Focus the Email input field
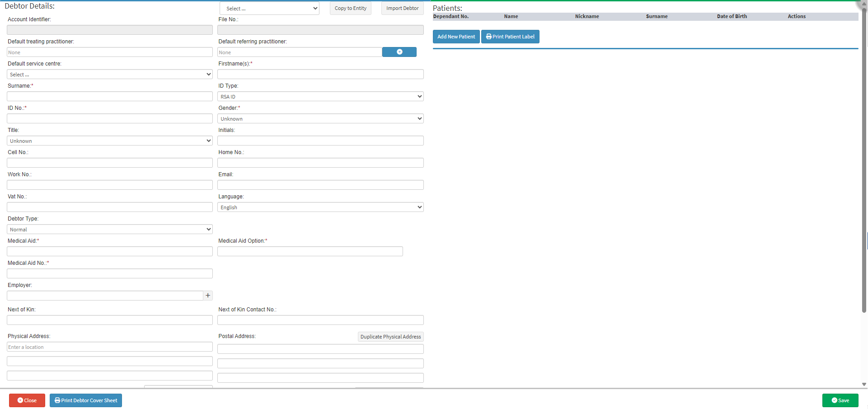The width and height of the screenshot is (868, 409). pyautogui.click(x=320, y=185)
